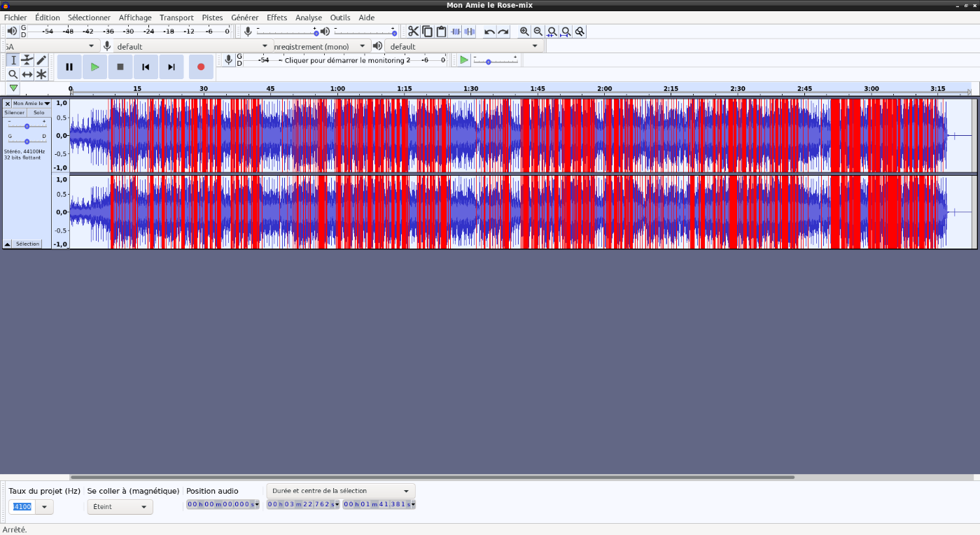Screen dimensions: 980x535
Task: Select the Zoom magnifier tool
Action: (x=13, y=74)
